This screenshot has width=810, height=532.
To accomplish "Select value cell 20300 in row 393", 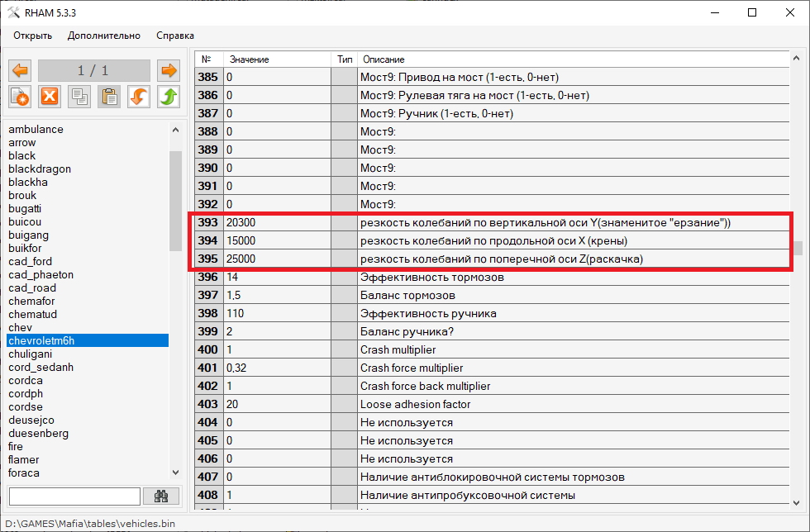I will point(276,223).
